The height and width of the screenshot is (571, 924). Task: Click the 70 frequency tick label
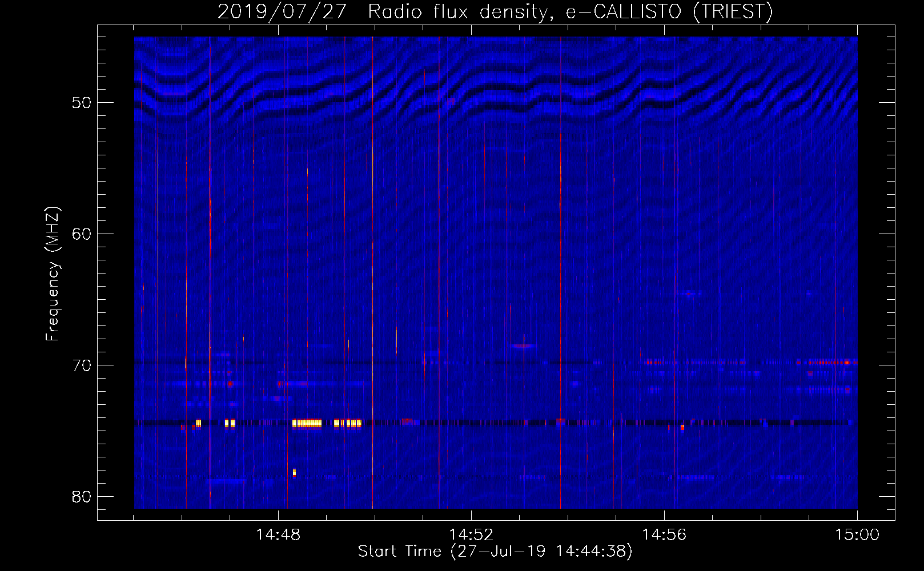click(x=82, y=365)
